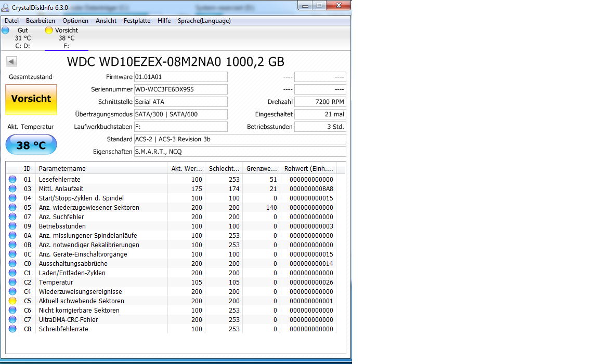Open the Datei menu
599x364 pixels.
(11, 21)
